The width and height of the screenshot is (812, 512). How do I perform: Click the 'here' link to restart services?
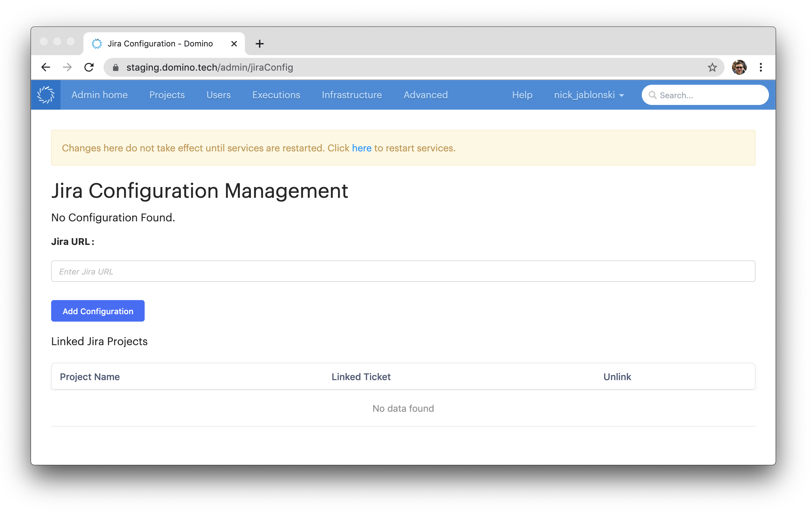362,148
